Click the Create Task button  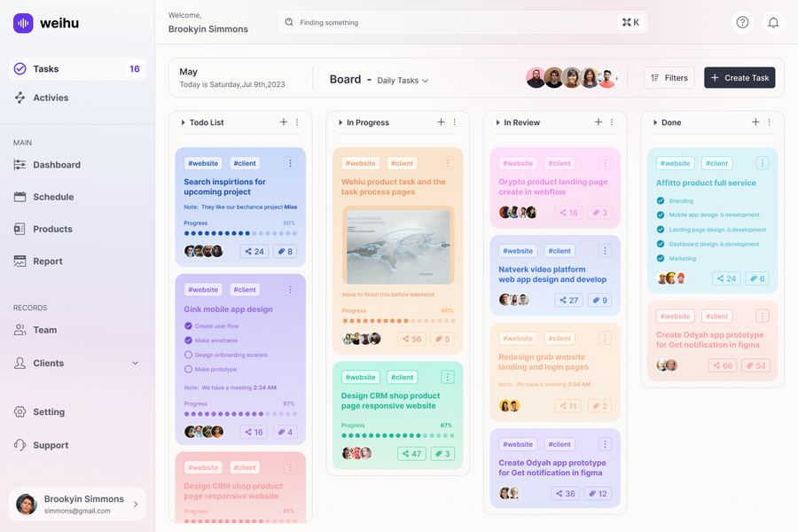[739, 77]
